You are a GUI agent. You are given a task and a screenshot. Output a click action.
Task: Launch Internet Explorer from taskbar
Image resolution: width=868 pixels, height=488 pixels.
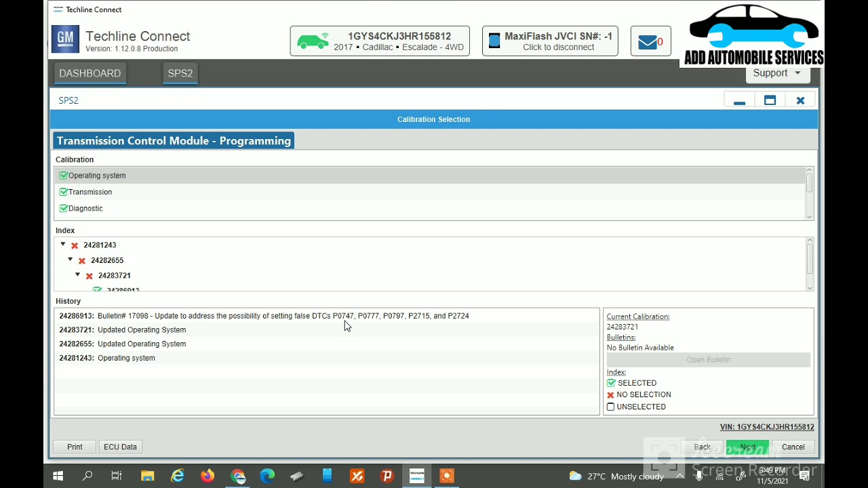tap(178, 476)
